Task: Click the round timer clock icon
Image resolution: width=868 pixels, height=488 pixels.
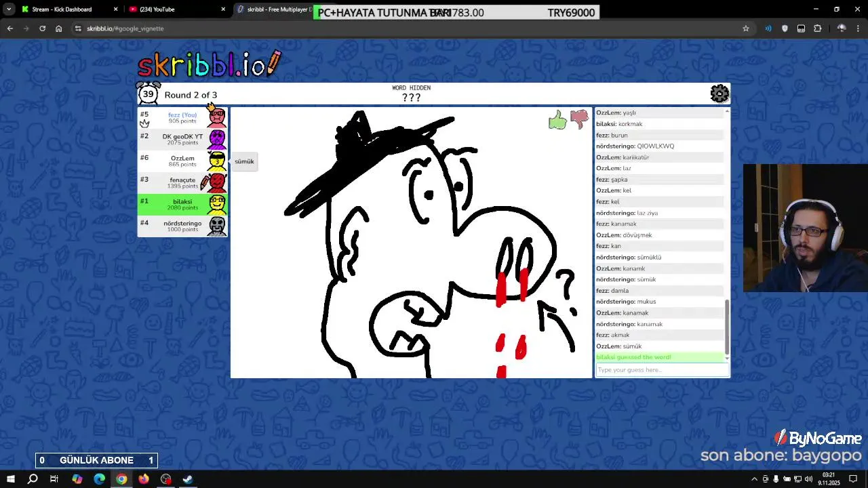Action: pos(148,94)
